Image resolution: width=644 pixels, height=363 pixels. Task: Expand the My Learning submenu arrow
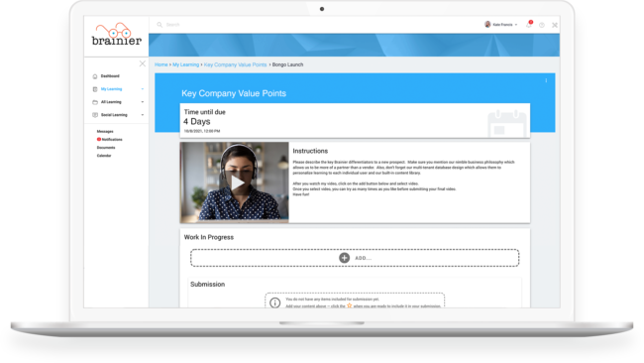coord(143,89)
